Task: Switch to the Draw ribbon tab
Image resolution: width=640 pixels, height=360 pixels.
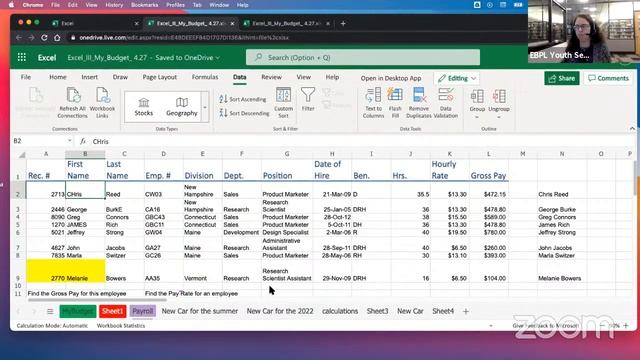Action: tap(120, 77)
